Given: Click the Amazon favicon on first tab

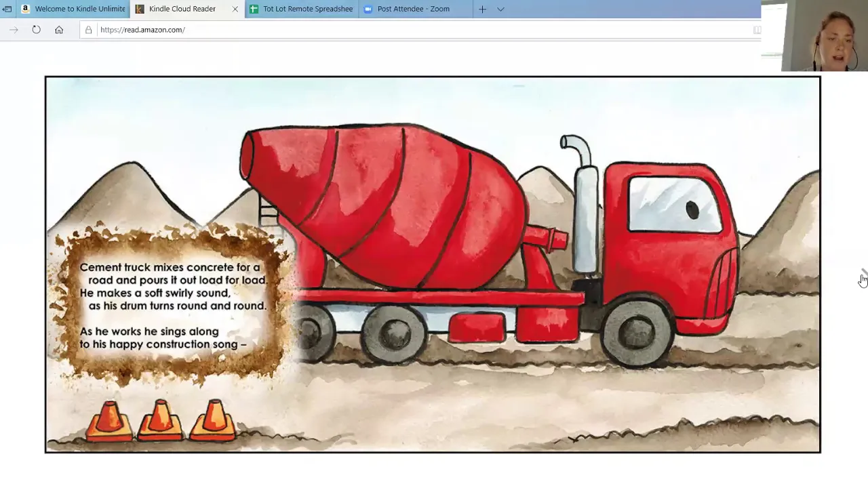Looking at the screenshot, I should tap(25, 9).
